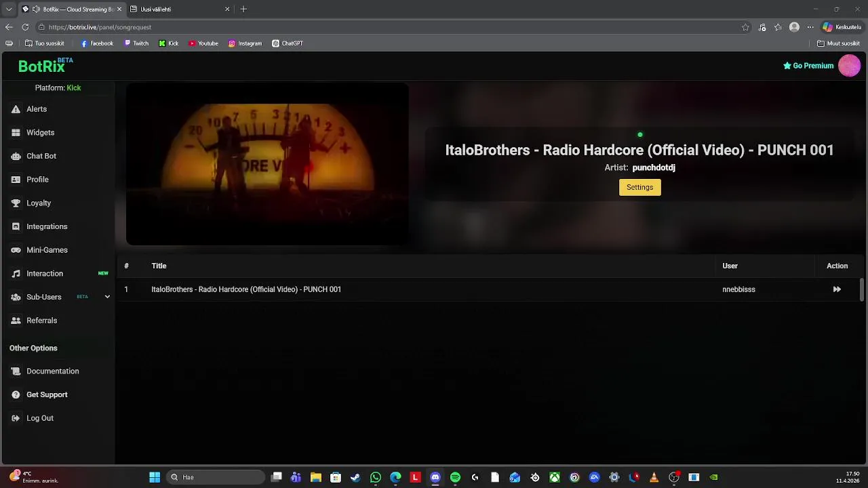Open File Explorer from the taskbar

click(316, 477)
